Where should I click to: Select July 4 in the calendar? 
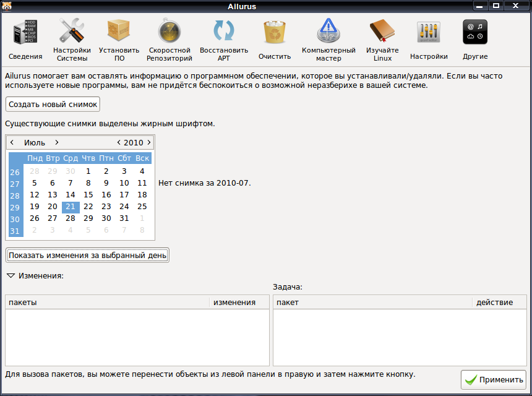(142, 171)
